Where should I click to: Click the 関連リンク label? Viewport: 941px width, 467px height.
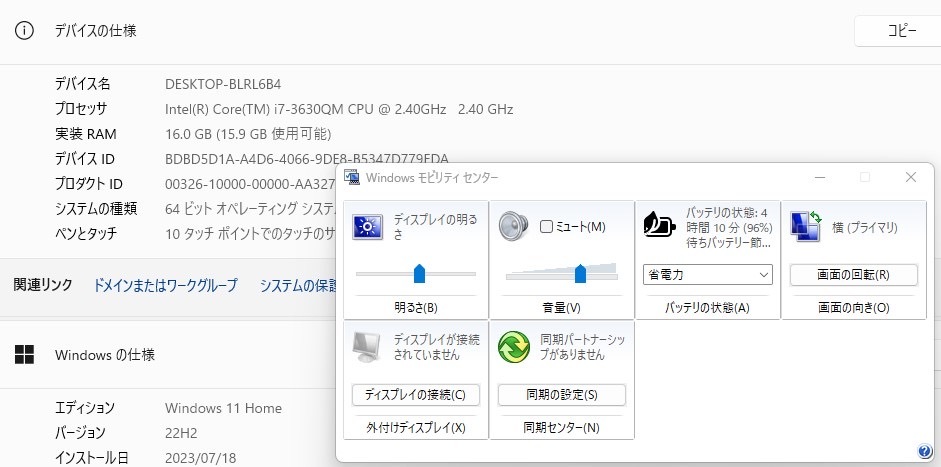click(x=43, y=285)
